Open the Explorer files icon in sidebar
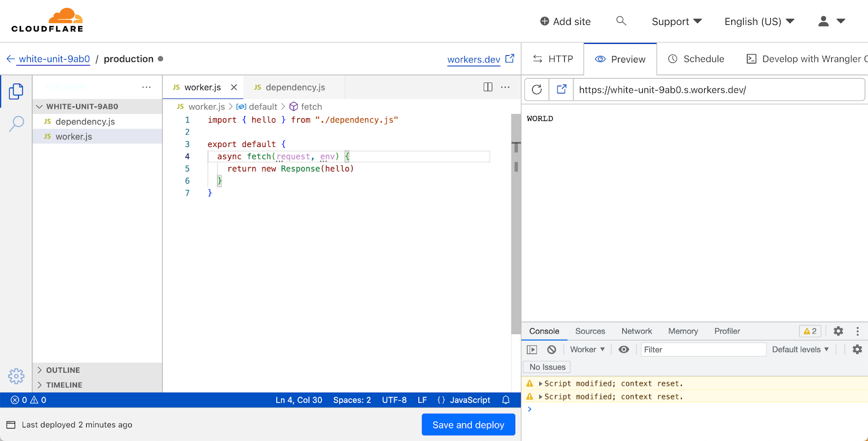This screenshot has height=441, width=868. (x=16, y=91)
